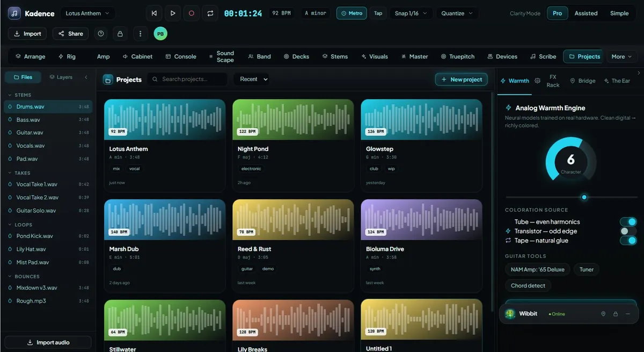Click the Wibbit location pin icon

[x=603, y=314]
